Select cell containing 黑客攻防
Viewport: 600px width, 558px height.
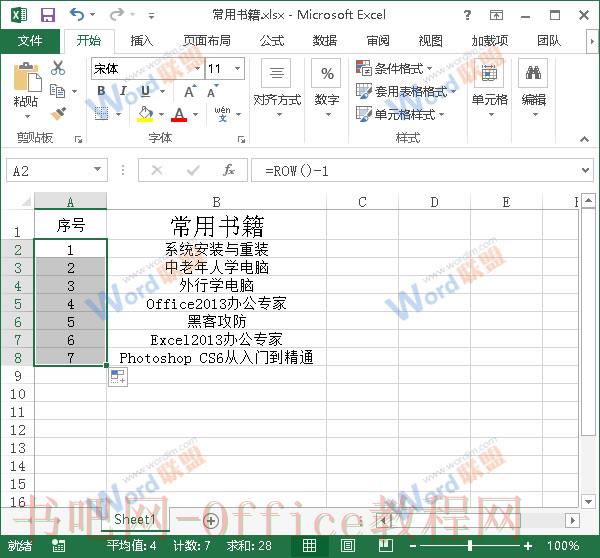217,321
